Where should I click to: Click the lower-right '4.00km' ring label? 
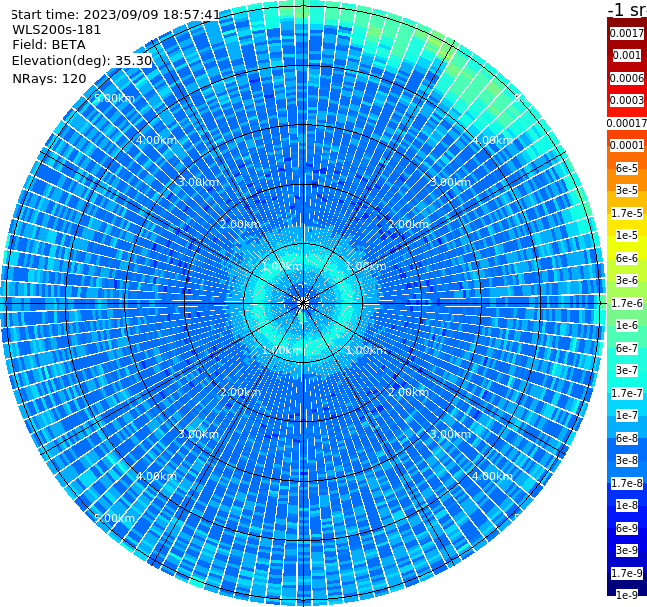493,476
